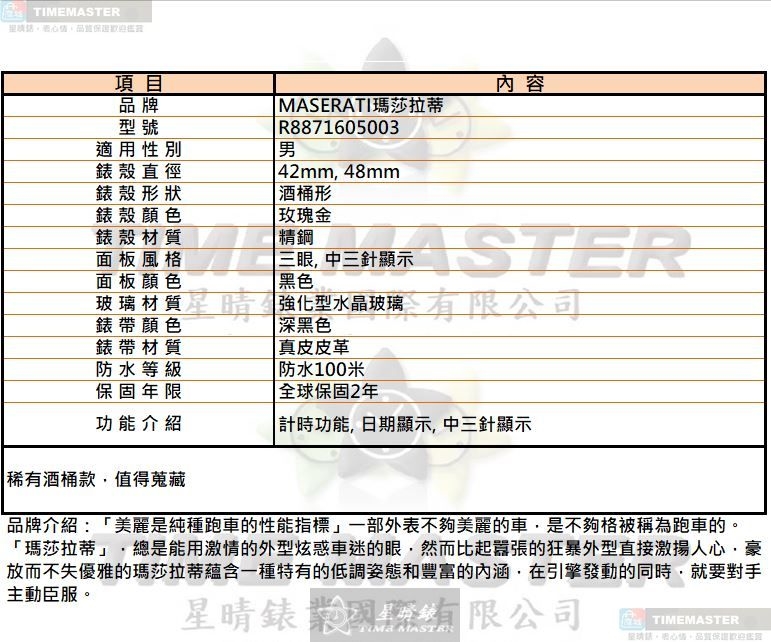This screenshot has width=771, height=642.
Task: Click the 稀有酒桶款，值得蒐藏 note text
Action: click(96, 480)
